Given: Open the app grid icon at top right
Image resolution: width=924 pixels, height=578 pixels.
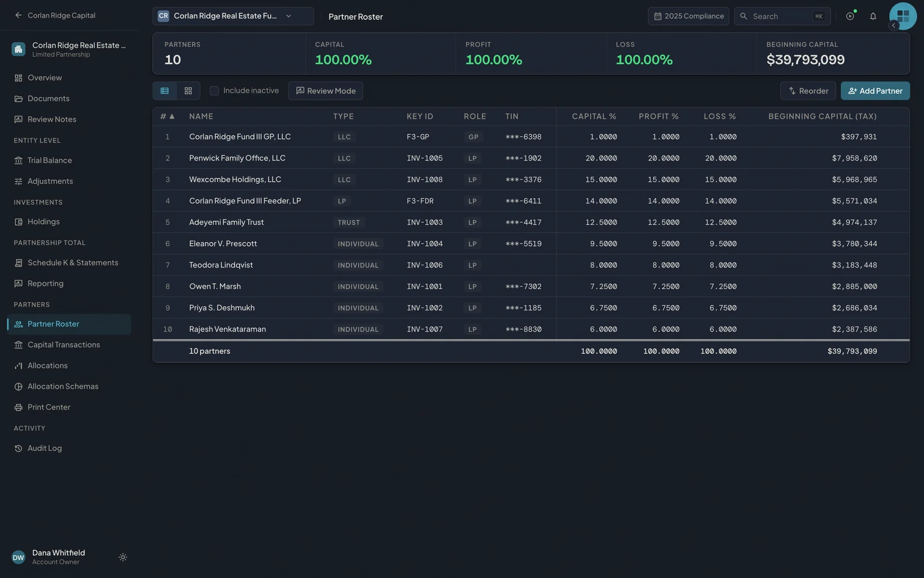Looking at the screenshot, I should (x=903, y=16).
